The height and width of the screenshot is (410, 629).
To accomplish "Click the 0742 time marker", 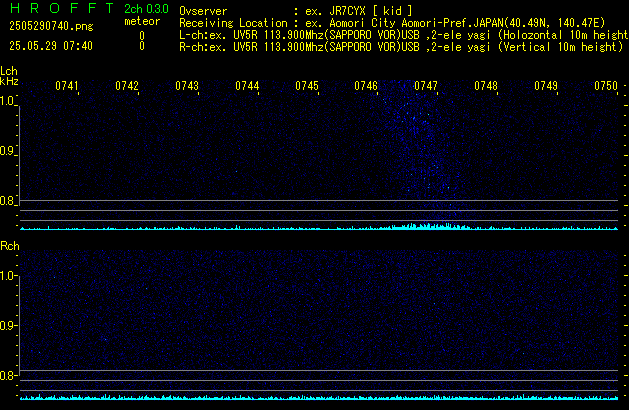I will point(127,86).
